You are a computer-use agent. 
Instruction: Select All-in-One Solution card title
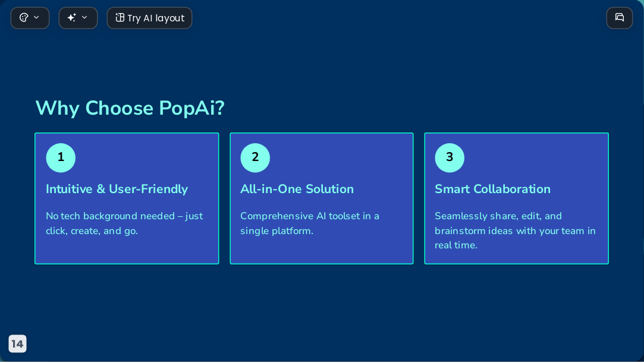pyautogui.click(x=297, y=189)
